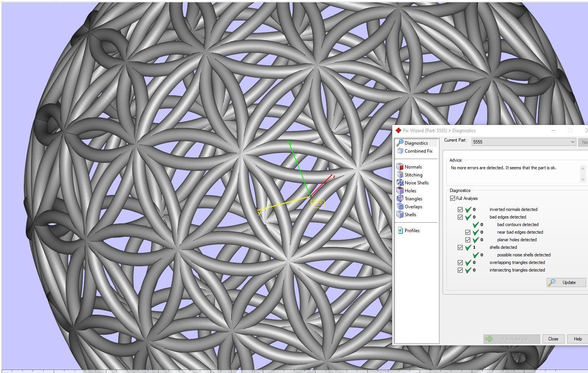
Task: Open the Triangles fix page
Action: (413, 198)
